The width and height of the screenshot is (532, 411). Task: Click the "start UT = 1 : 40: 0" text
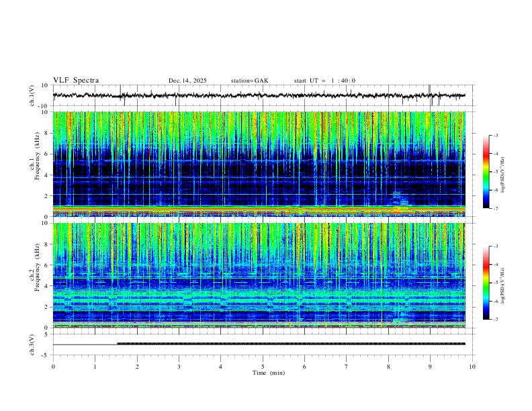tap(324, 81)
